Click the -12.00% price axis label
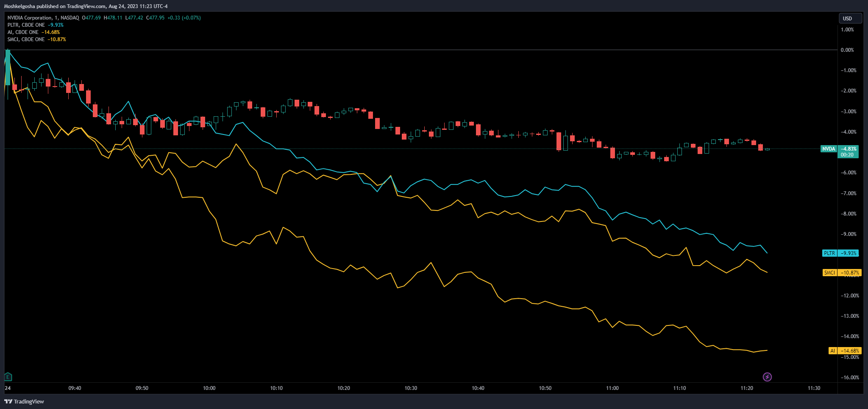The width and height of the screenshot is (868, 409). coord(850,296)
